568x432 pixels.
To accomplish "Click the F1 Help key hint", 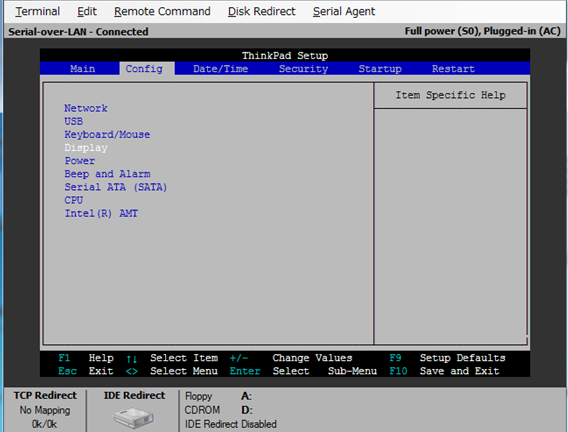I will [x=86, y=358].
